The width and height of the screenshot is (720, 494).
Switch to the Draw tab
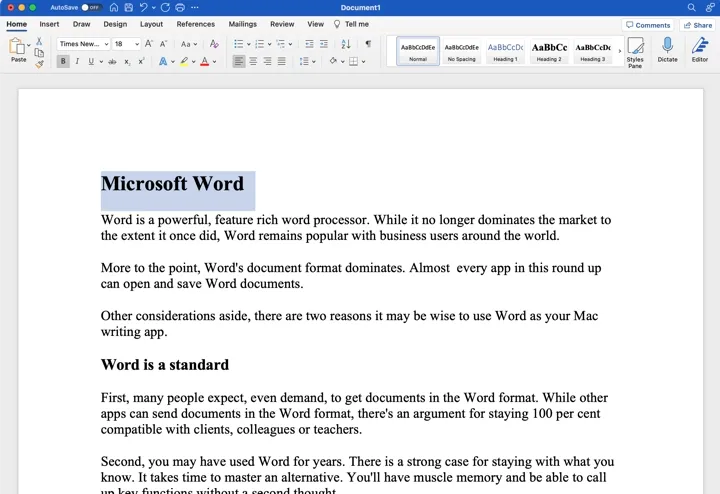pos(81,24)
